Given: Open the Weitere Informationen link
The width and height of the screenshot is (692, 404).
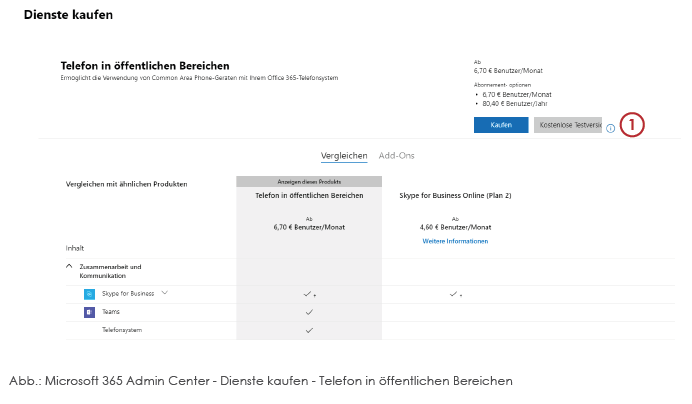Looking at the screenshot, I should pyautogui.click(x=455, y=241).
